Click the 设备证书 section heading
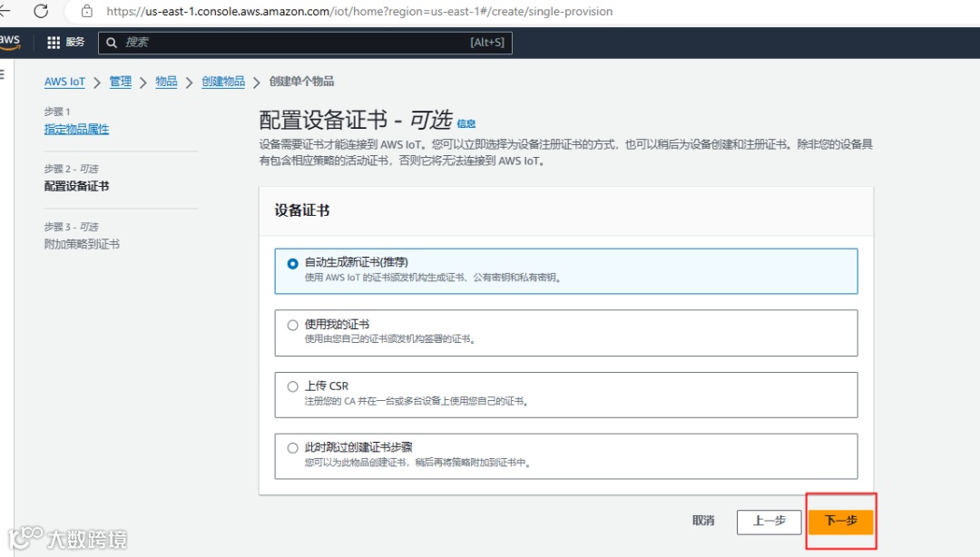This screenshot has width=980, height=557. coord(302,210)
